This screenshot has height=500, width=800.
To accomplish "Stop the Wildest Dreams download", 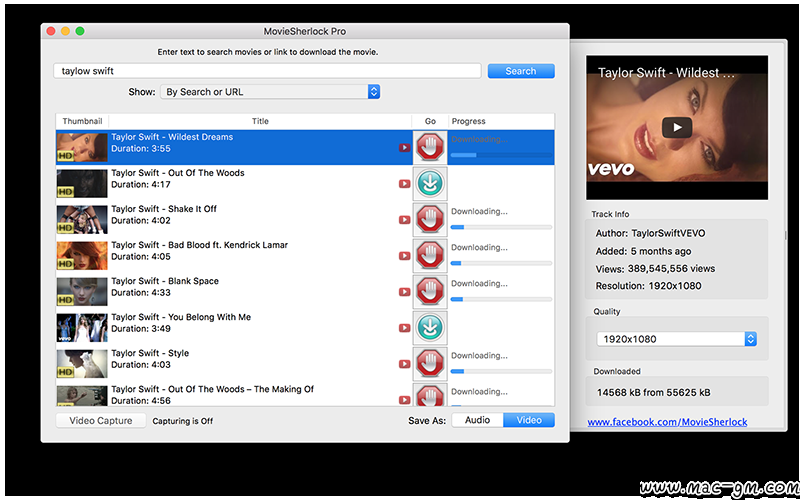I will click(430, 147).
